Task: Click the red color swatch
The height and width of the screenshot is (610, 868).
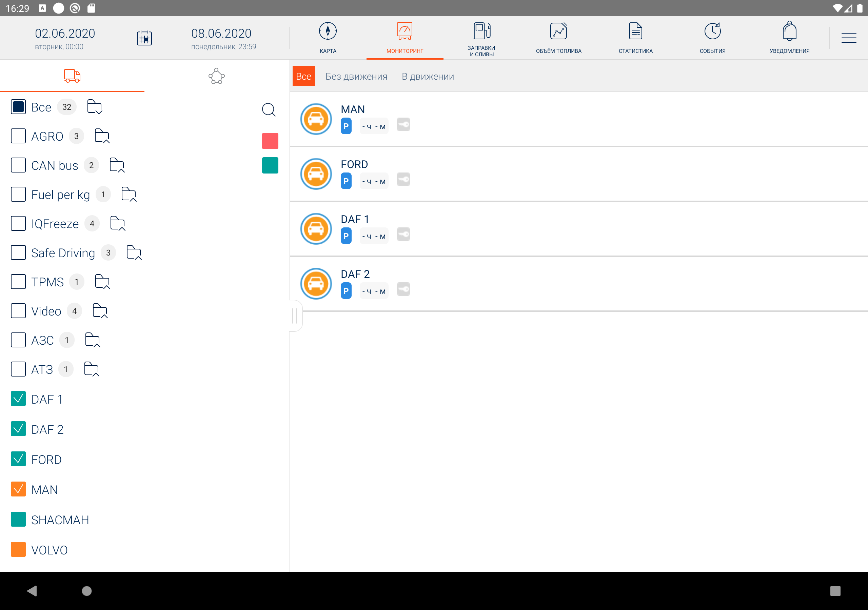Action: tap(270, 141)
